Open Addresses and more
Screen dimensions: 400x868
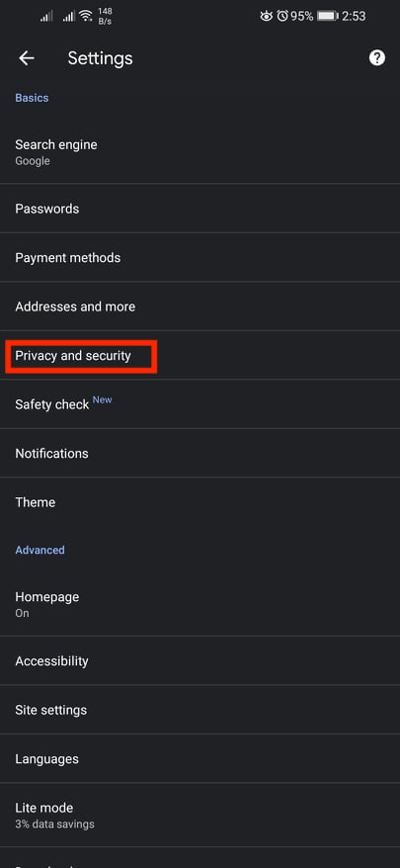click(x=200, y=306)
